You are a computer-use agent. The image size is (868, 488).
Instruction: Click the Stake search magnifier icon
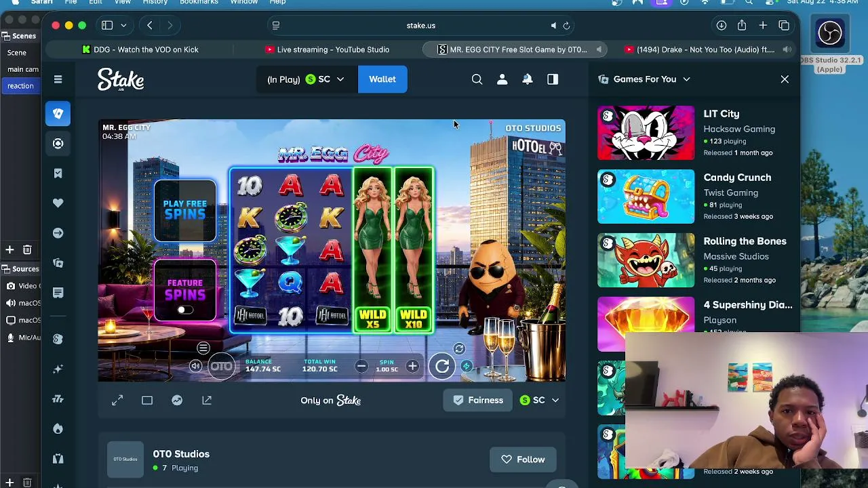tap(477, 79)
